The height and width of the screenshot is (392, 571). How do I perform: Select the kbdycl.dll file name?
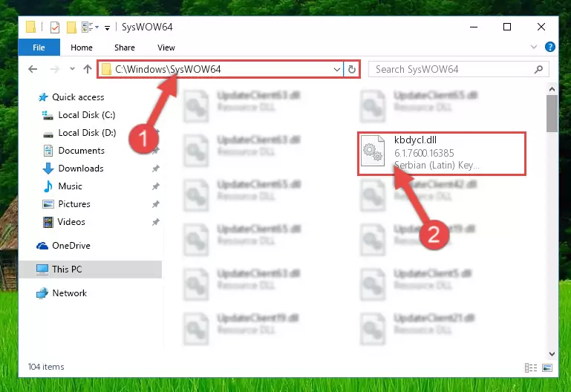[415, 140]
